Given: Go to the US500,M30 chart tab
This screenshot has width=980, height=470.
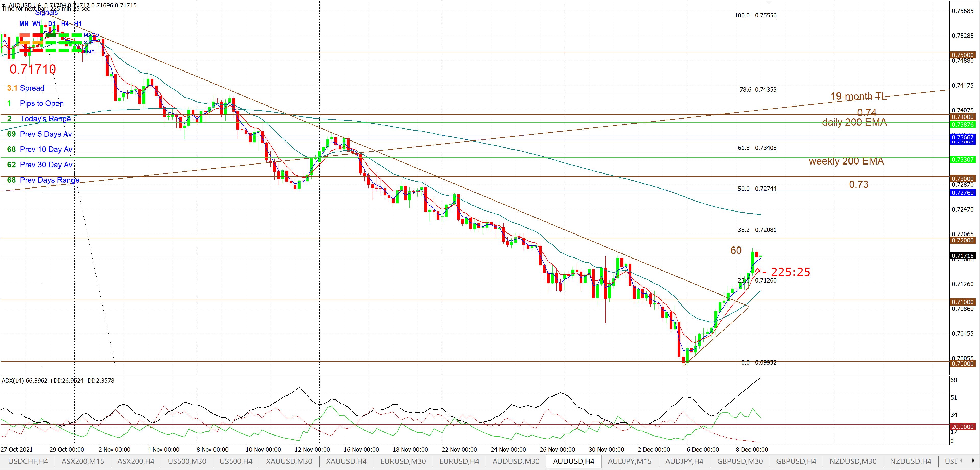Looking at the screenshot, I should pyautogui.click(x=187, y=461).
